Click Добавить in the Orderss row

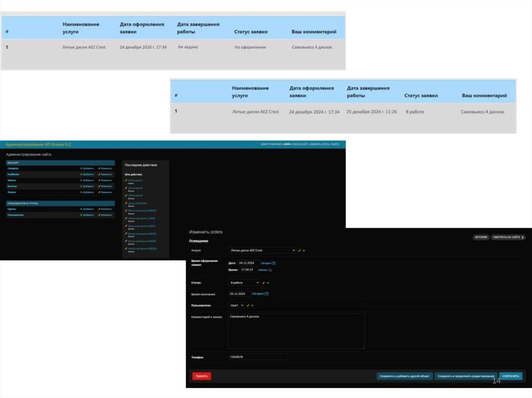pos(87,181)
